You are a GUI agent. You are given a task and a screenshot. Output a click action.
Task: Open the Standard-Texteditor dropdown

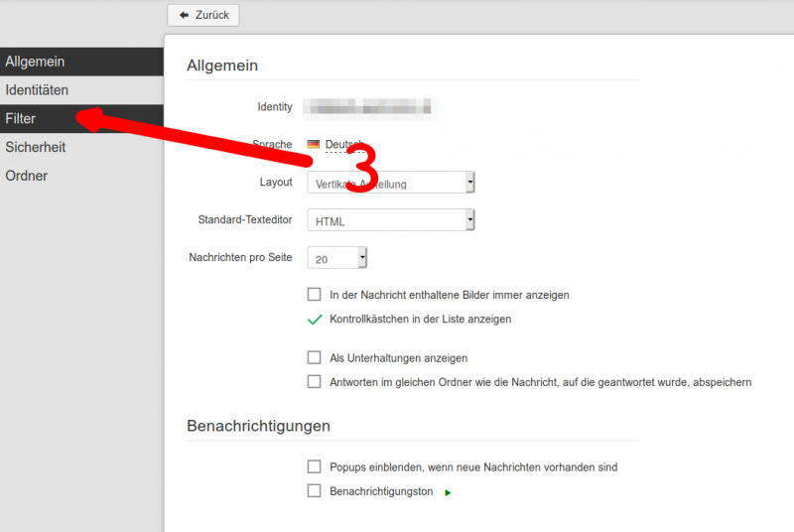tap(391, 220)
